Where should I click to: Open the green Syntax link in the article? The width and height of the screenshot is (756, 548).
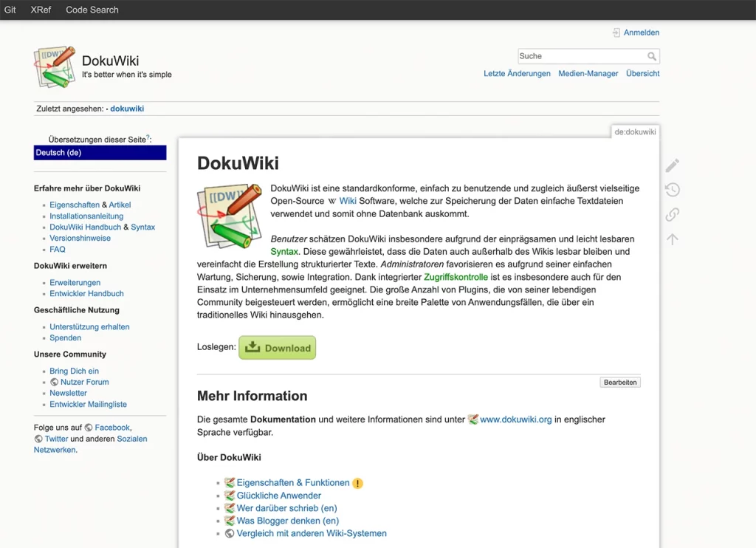284,251
